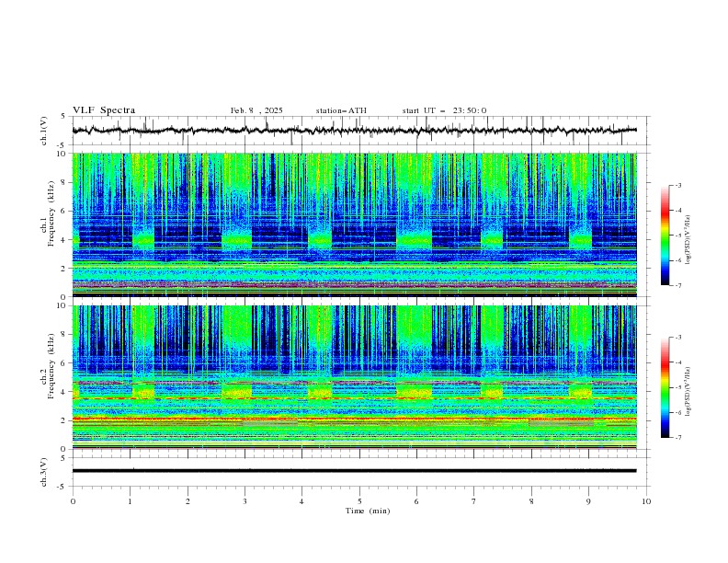Click the ch.2 spectrogram panel
This screenshot has width=728, height=563.
[x=354, y=377]
